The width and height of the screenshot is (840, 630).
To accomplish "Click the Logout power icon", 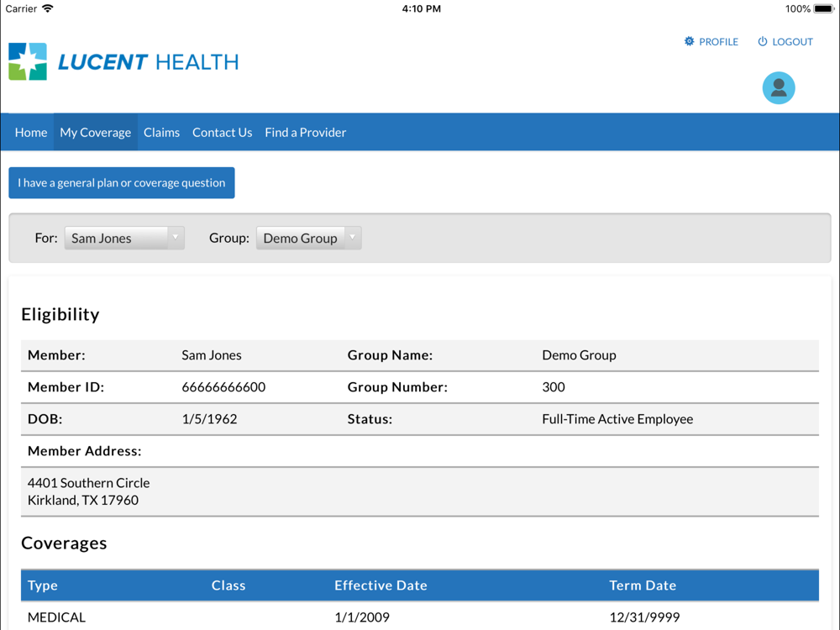I will (763, 41).
